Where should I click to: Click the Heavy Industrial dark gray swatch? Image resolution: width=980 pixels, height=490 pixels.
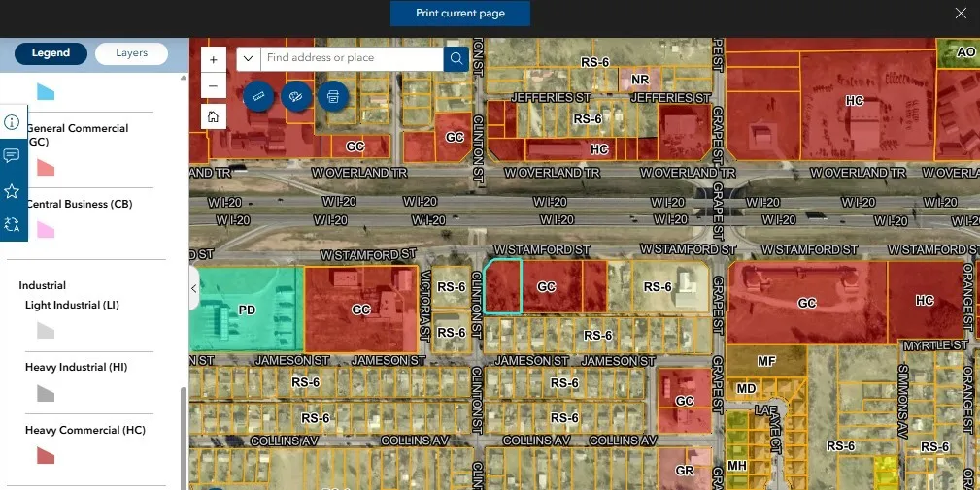click(46, 393)
